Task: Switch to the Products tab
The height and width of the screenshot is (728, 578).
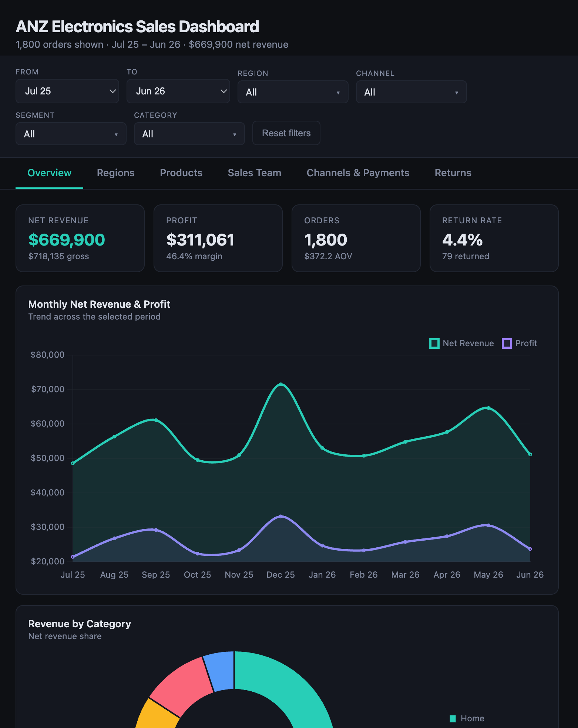Action: click(181, 173)
